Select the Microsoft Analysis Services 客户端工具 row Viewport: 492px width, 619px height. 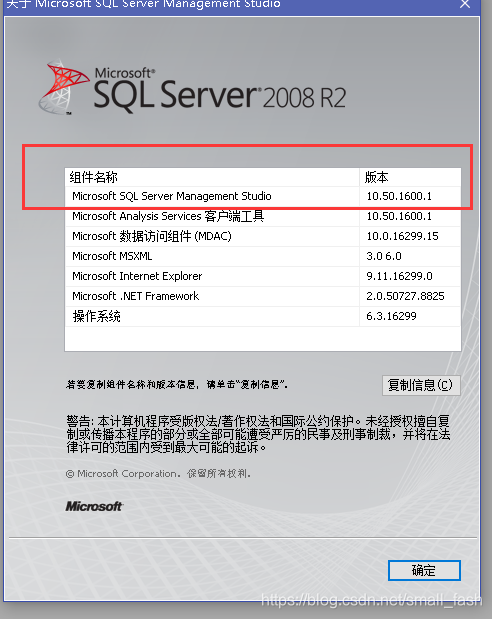pos(263,216)
